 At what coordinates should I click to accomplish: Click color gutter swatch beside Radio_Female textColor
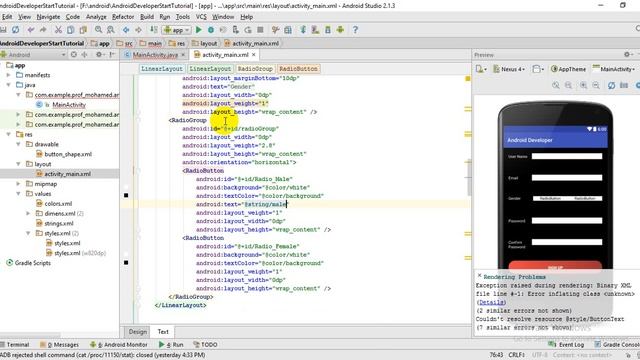click(x=126, y=262)
